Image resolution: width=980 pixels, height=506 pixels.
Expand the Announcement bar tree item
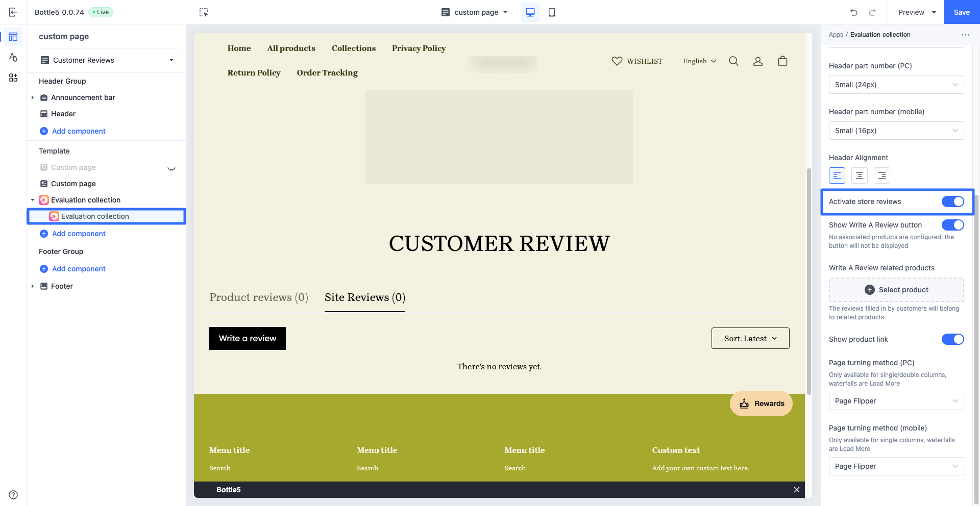click(x=33, y=97)
